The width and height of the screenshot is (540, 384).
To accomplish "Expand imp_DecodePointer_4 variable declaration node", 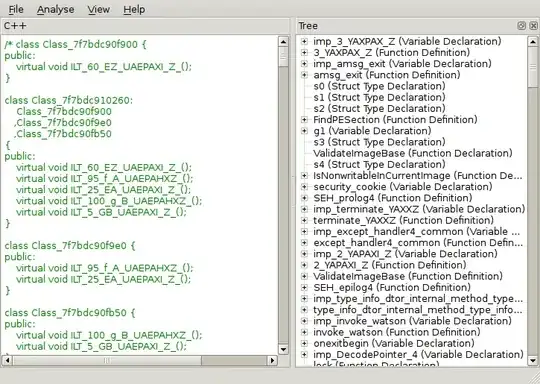I will (x=304, y=354).
